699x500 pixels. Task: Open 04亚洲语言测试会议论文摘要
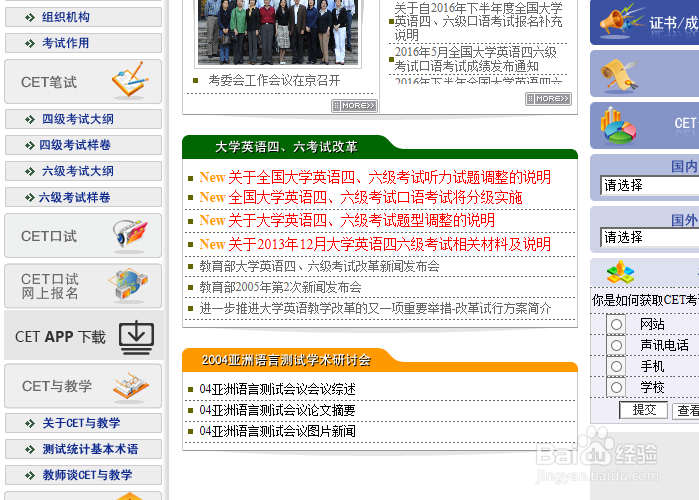click(x=277, y=410)
